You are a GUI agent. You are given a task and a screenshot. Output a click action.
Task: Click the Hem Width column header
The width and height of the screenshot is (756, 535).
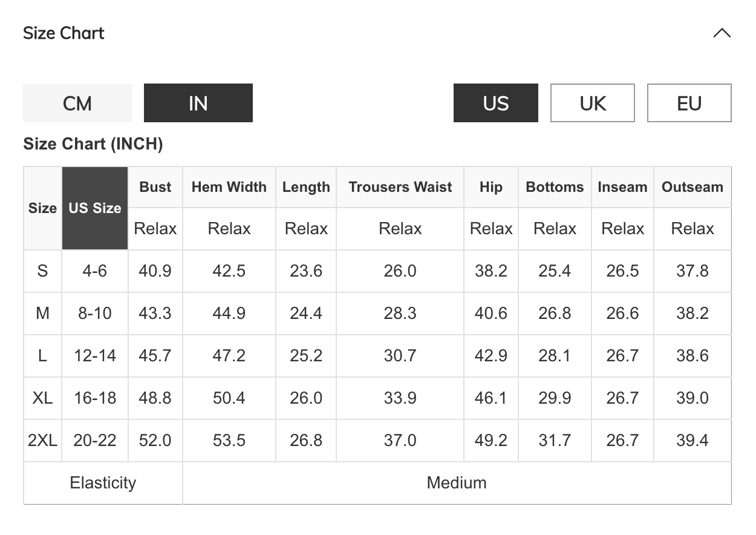pos(229,187)
